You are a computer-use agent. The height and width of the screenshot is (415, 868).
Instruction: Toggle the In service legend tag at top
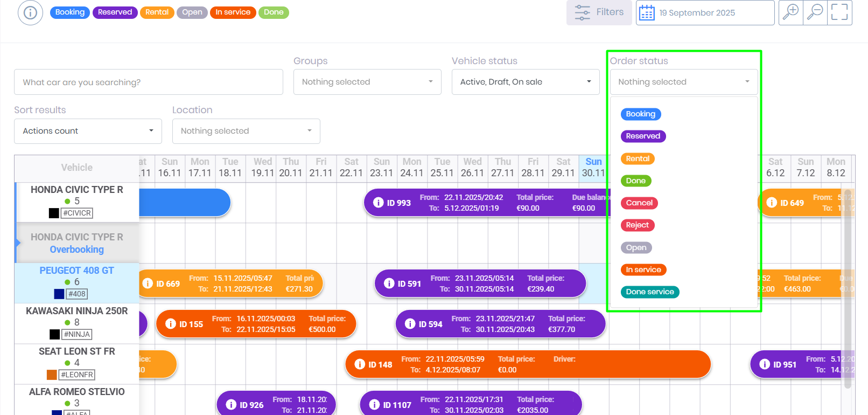(x=233, y=12)
